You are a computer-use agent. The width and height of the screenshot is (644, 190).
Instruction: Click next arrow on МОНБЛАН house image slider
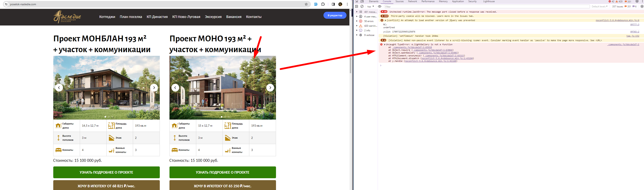(154, 87)
